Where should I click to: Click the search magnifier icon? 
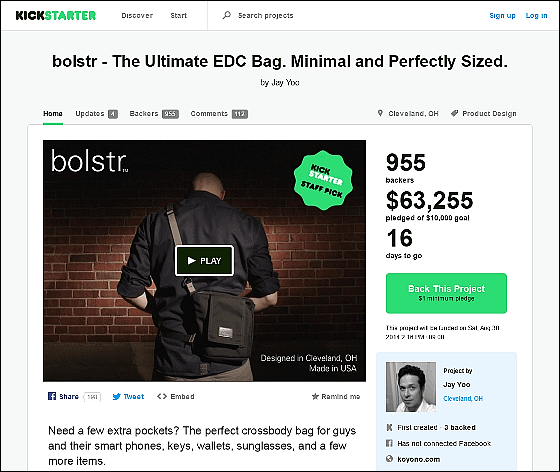click(227, 15)
